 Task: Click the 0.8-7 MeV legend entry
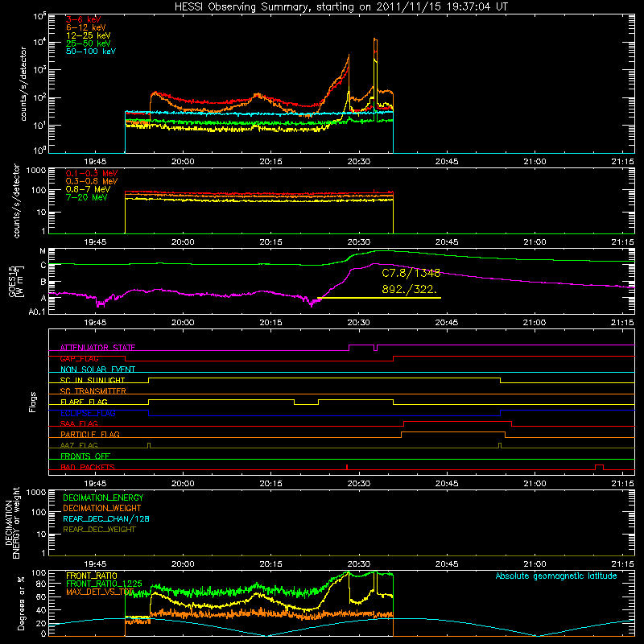[x=89, y=189]
